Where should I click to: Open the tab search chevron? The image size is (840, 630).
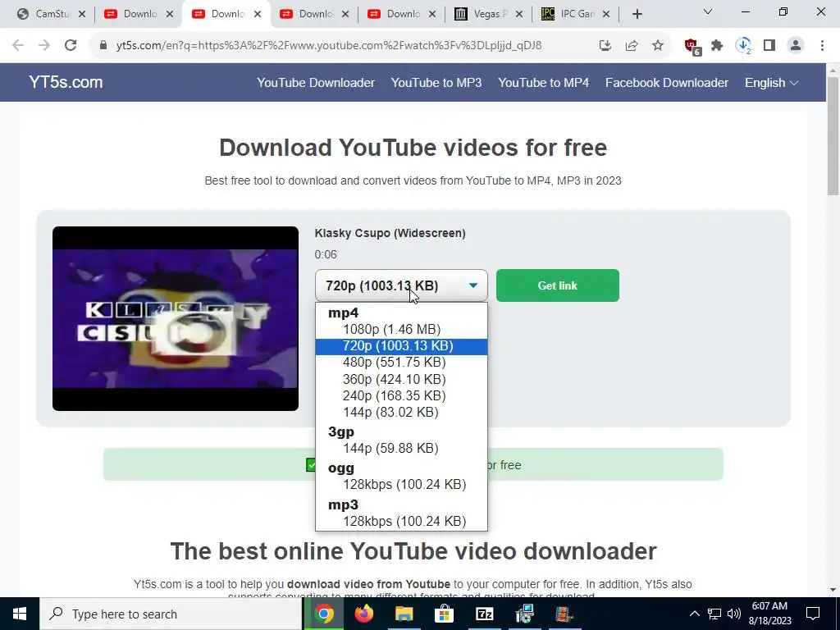tap(708, 11)
